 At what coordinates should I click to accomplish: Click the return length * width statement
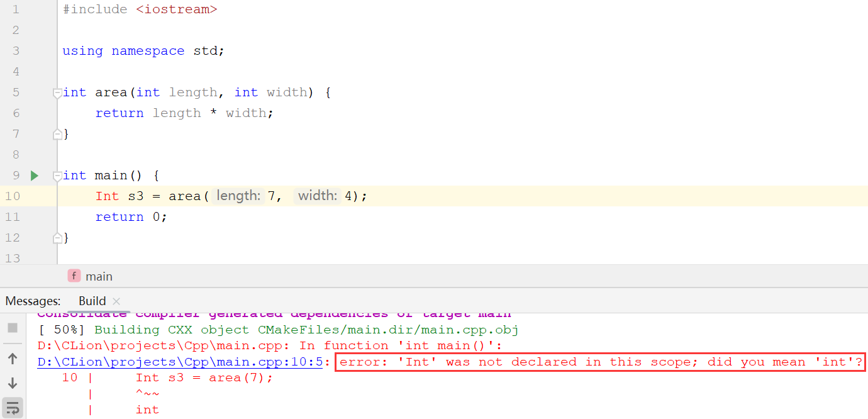coord(184,113)
